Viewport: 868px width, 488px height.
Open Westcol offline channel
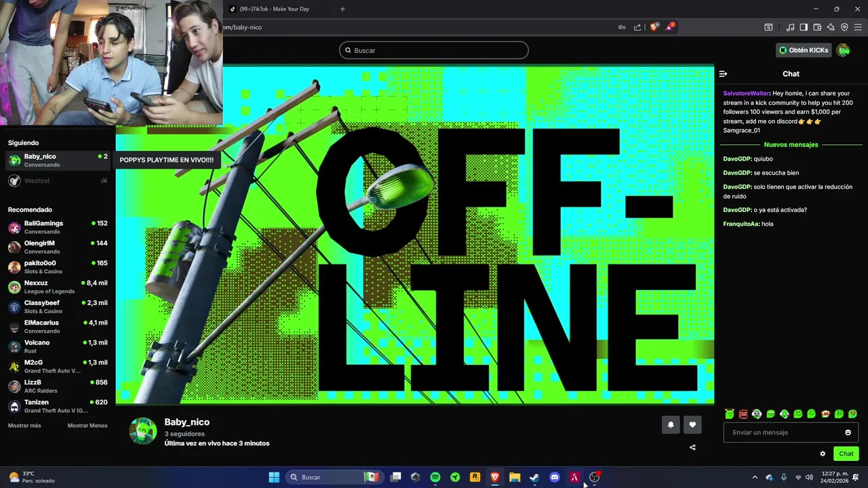58,181
